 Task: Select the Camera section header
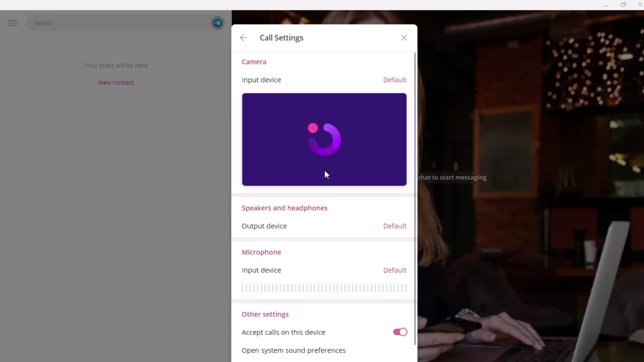pos(254,61)
